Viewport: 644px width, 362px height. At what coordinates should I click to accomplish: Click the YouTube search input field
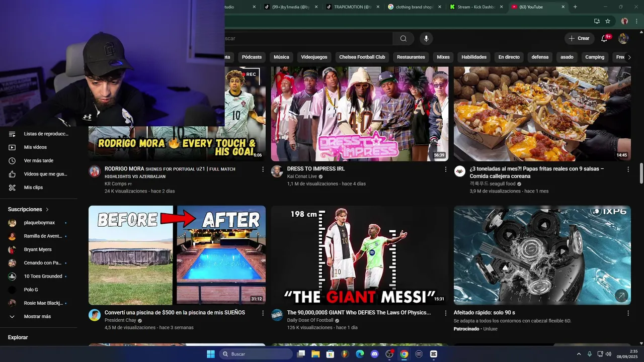click(308, 39)
